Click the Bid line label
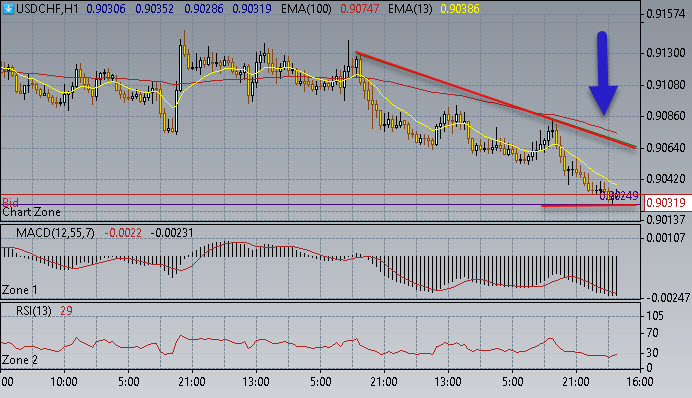Image resolution: width=692 pixels, height=398 pixels. tap(11, 203)
